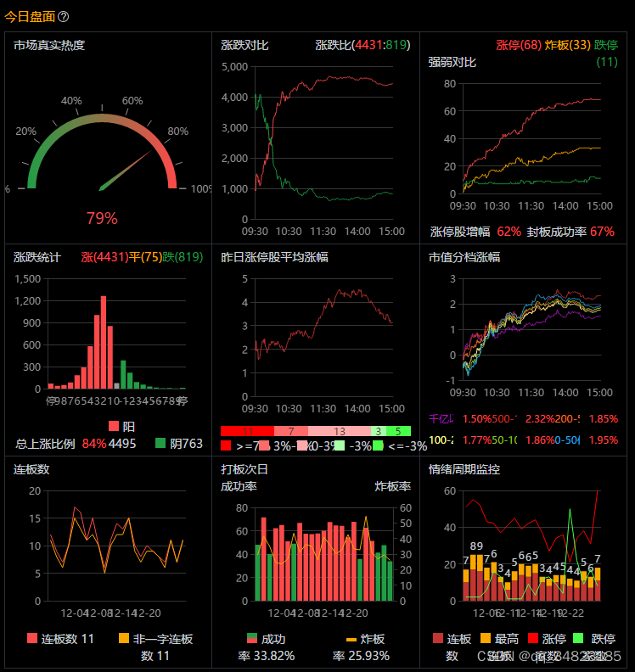Click the purple 千亿 legend entry
The image size is (635, 672).
441,418
